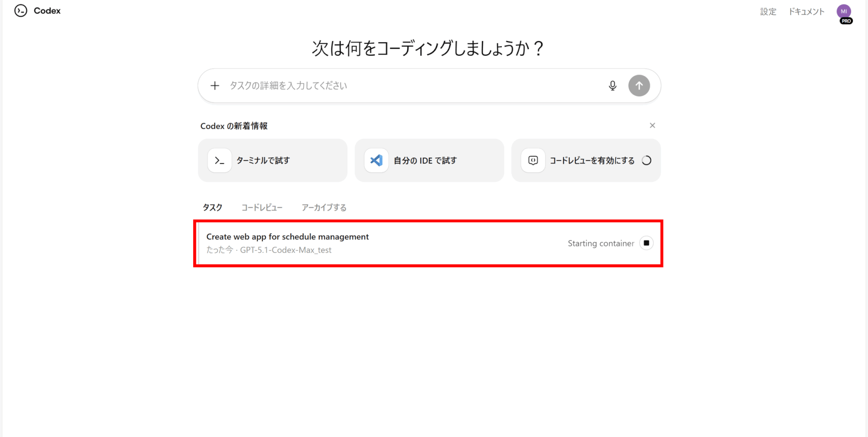Click the spinner beside コードレビューを有効にする

click(x=646, y=161)
